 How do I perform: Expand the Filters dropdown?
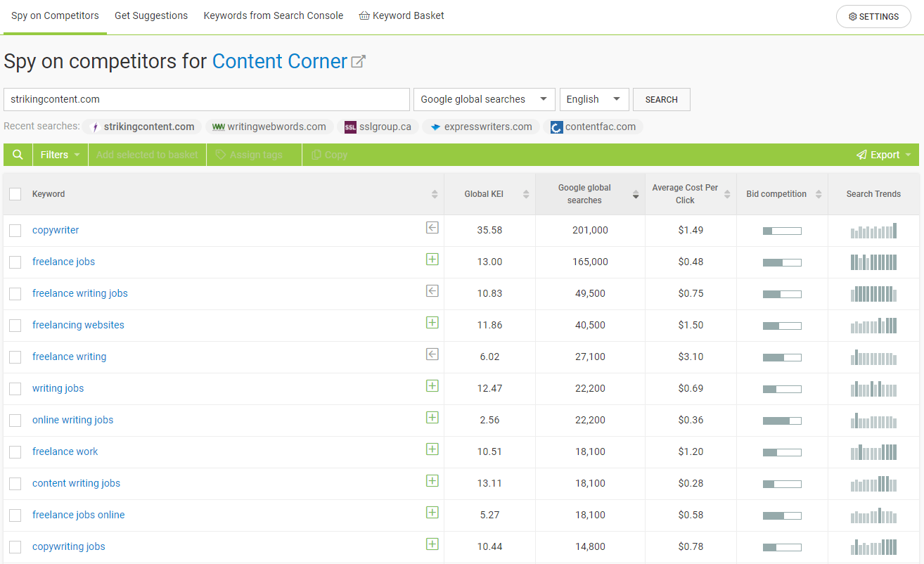pos(60,154)
